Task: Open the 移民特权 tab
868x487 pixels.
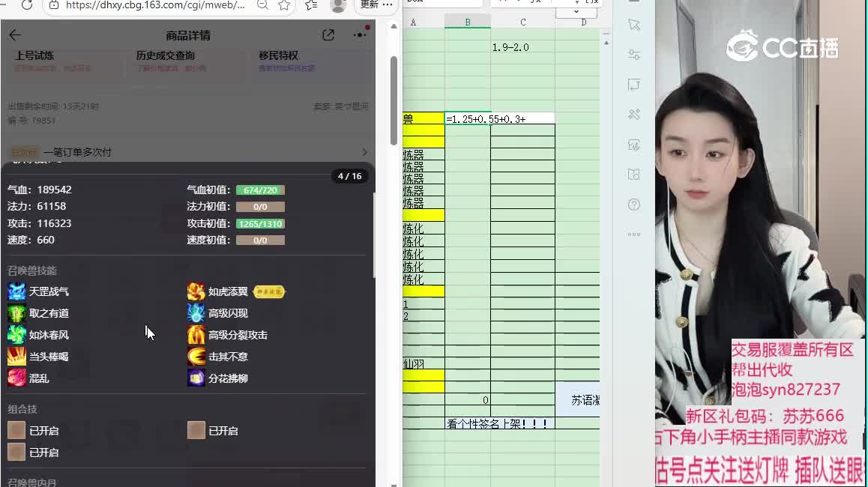Action: click(279, 56)
